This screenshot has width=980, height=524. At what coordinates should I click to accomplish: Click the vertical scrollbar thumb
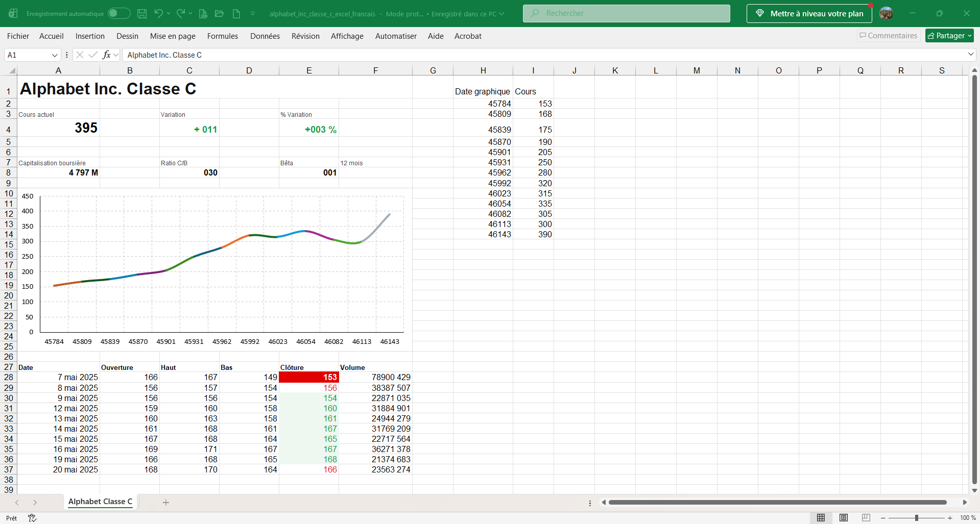(974, 279)
